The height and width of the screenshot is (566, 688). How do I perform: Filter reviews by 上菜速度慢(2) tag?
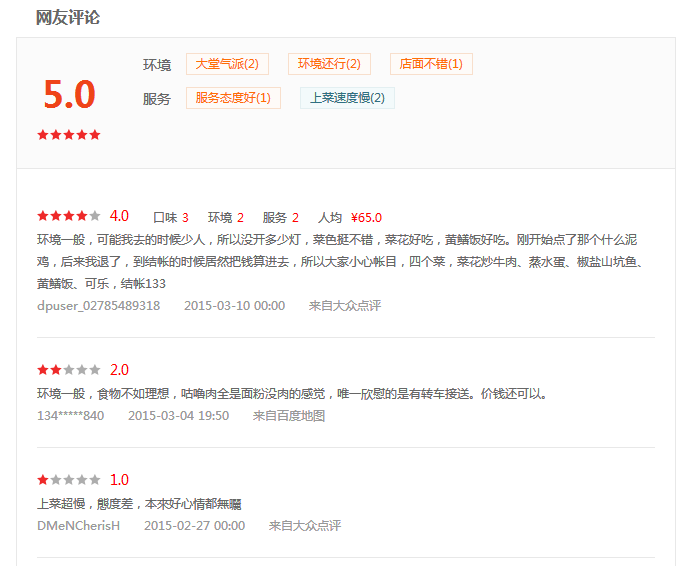pos(347,98)
